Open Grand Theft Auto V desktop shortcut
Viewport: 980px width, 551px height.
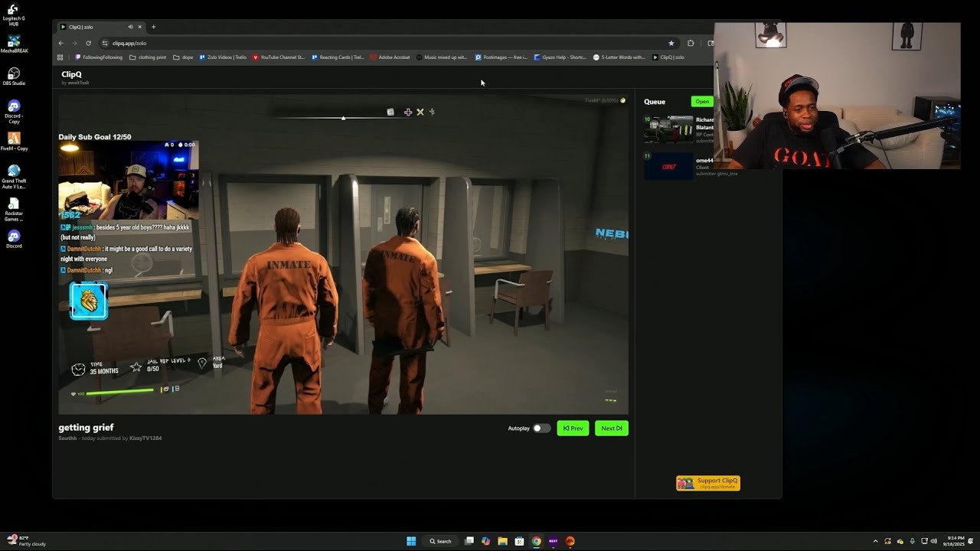pos(13,177)
